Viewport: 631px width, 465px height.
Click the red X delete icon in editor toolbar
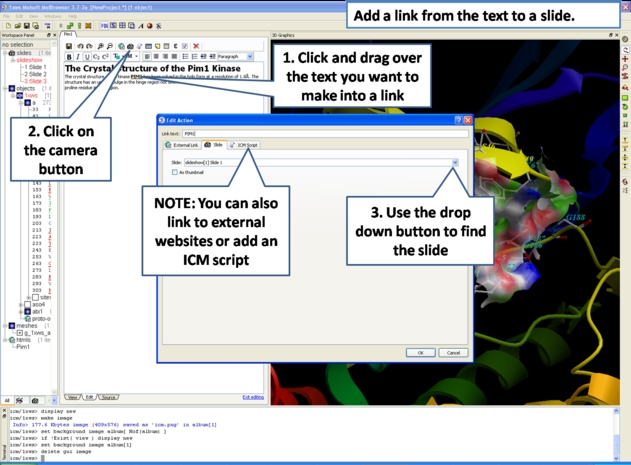click(x=196, y=46)
